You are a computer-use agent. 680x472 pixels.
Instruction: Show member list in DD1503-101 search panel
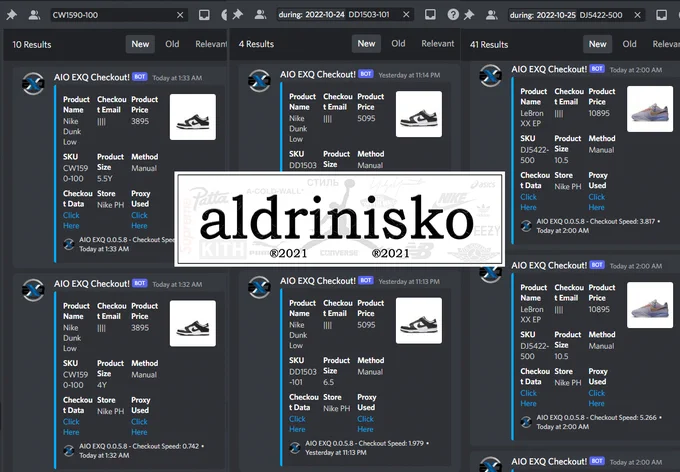point(260,15)
